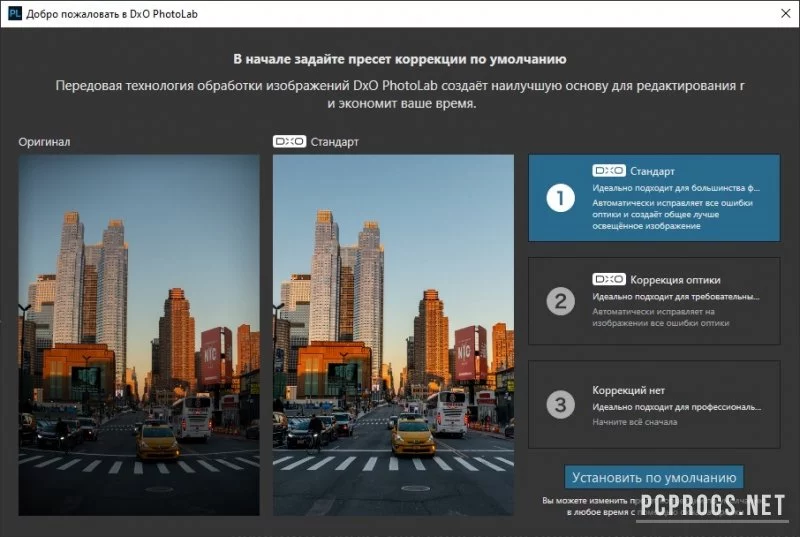Click the DxO logo above the Стандарт preview

[289, 141]
